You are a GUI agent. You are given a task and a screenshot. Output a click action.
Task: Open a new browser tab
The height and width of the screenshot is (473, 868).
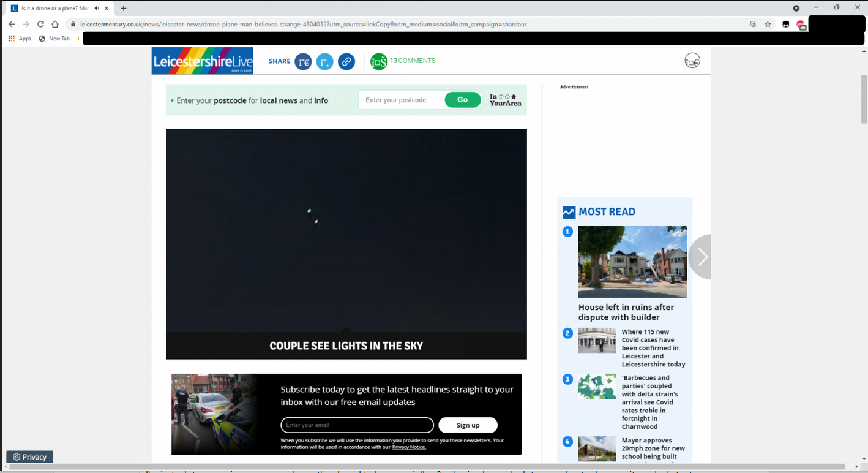(x=124, y=9)
